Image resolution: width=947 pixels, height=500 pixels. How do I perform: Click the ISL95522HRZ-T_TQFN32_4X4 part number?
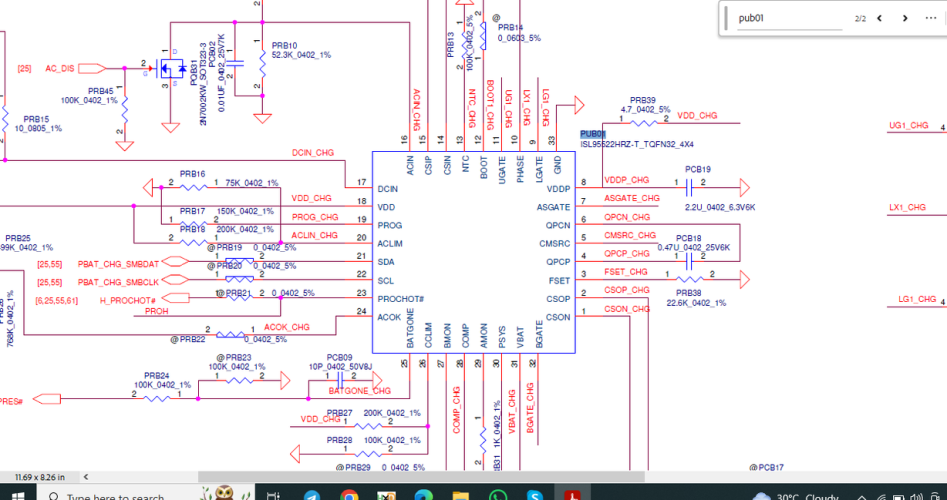click(637, 144)
